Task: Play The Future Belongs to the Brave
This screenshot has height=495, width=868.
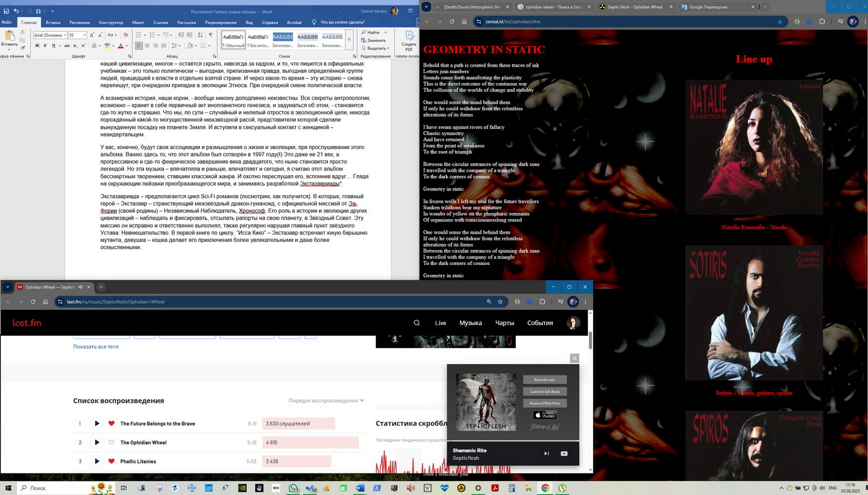Action: pos(97,424)
